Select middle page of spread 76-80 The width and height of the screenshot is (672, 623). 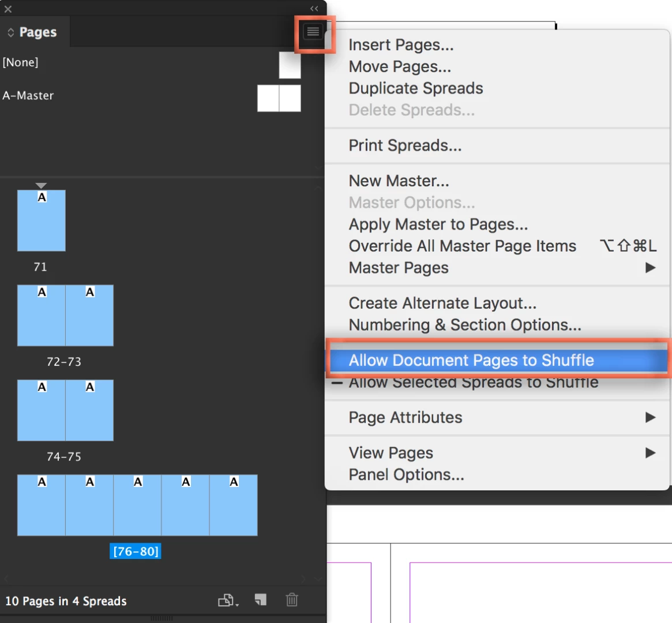(x=137, y=505)
